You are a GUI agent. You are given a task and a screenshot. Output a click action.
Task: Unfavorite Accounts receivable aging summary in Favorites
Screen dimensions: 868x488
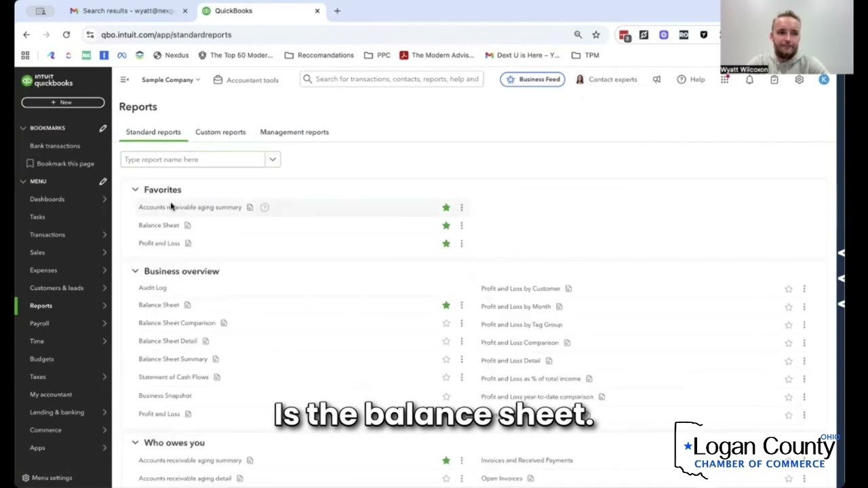point(446,207)
